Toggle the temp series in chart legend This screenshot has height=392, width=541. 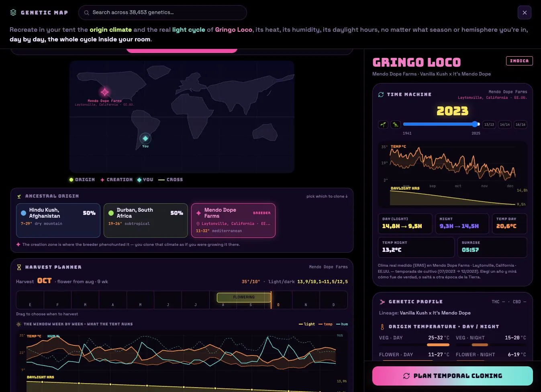coord(325,324)
